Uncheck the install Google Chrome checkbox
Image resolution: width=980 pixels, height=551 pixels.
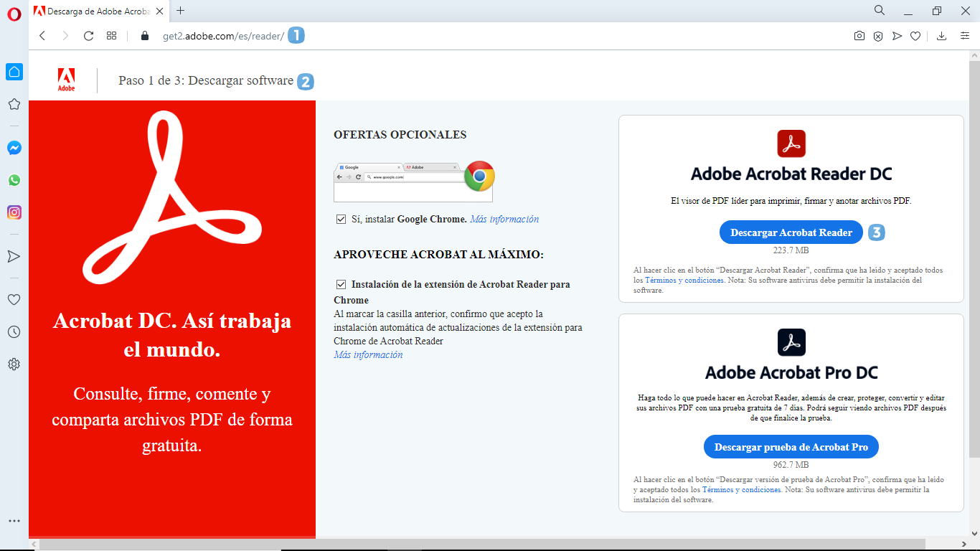[x=341, y=219]
